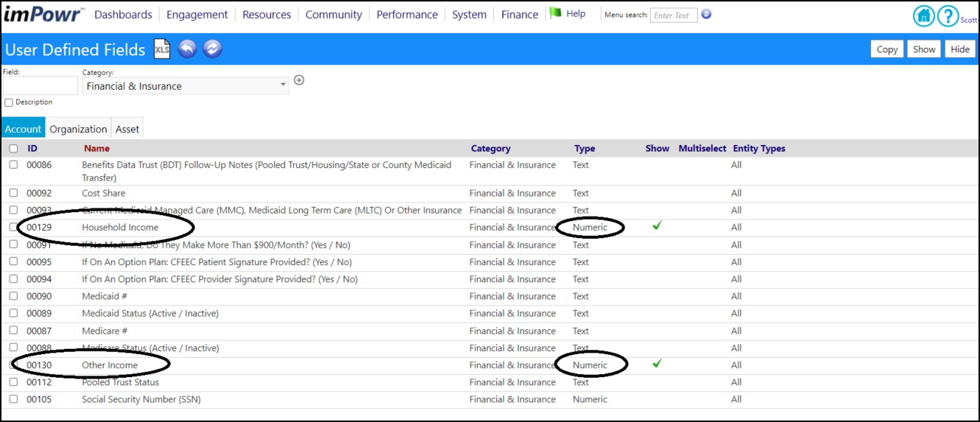The image size is (980, 422).
Task: Click the plus icon beside Category
Action: pyautogui.click(x=299, y=80)
